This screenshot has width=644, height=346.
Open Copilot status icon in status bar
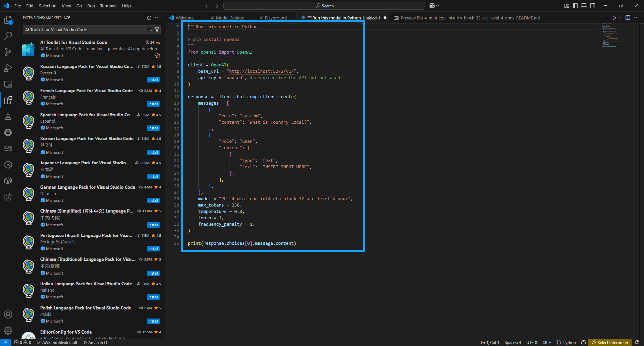(584, 342)
